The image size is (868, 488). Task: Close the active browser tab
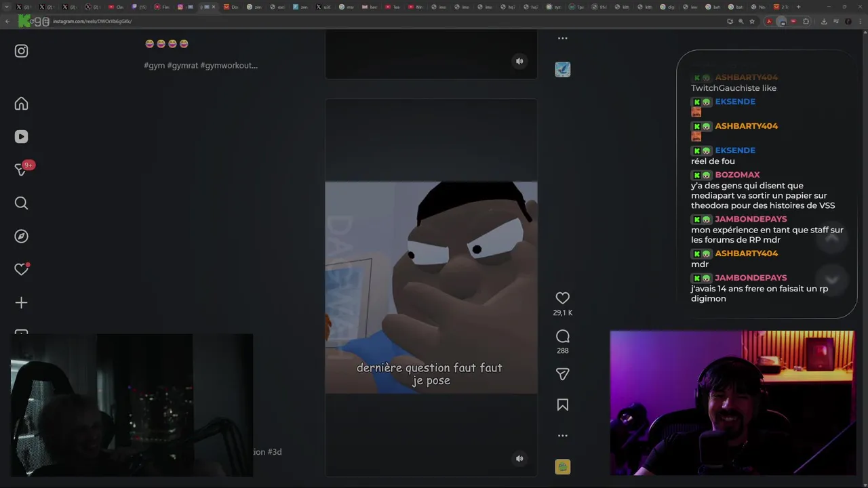[214, 7]
